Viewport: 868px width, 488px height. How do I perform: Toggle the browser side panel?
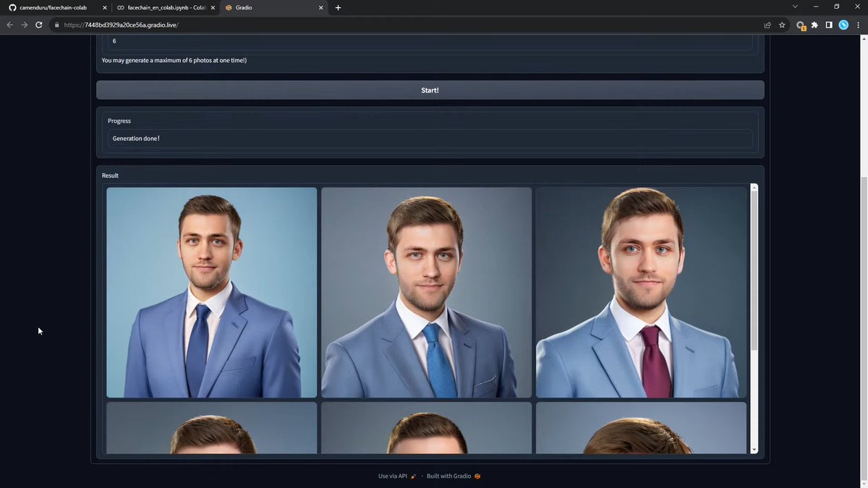829,25
